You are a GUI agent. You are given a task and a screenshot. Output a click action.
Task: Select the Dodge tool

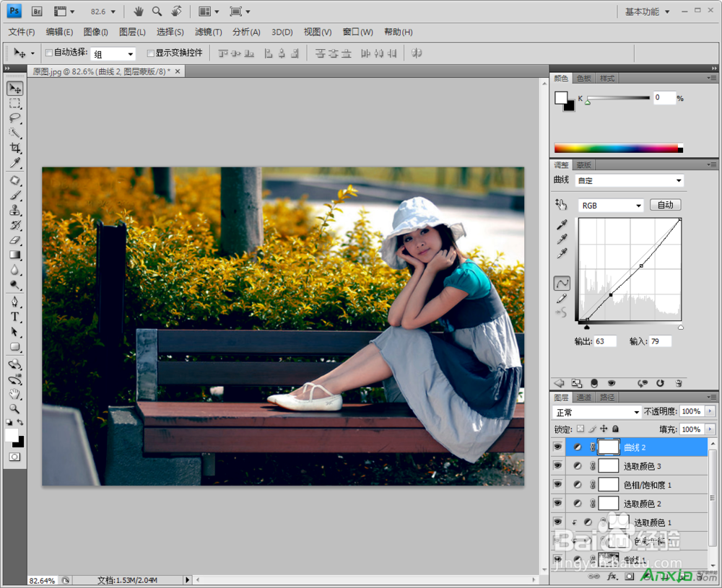[x=14, y=284]
